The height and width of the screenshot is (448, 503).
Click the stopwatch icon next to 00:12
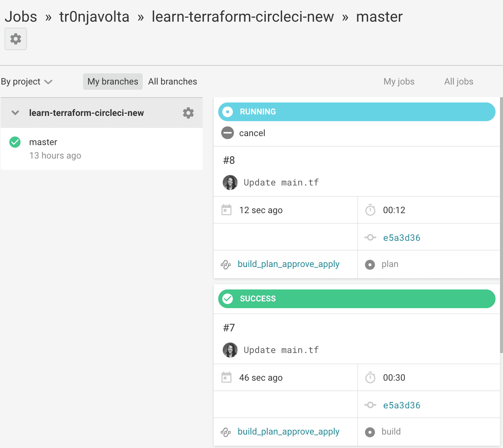(370, 210)
